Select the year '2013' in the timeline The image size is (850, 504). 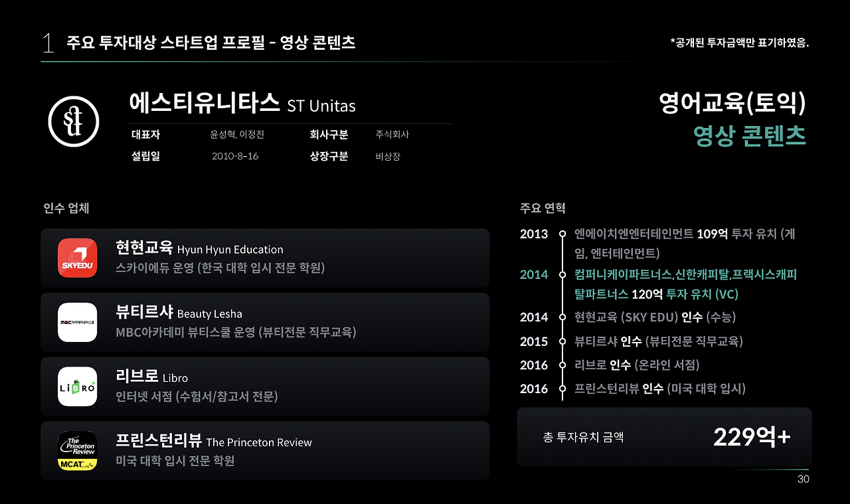coord(534,234)
